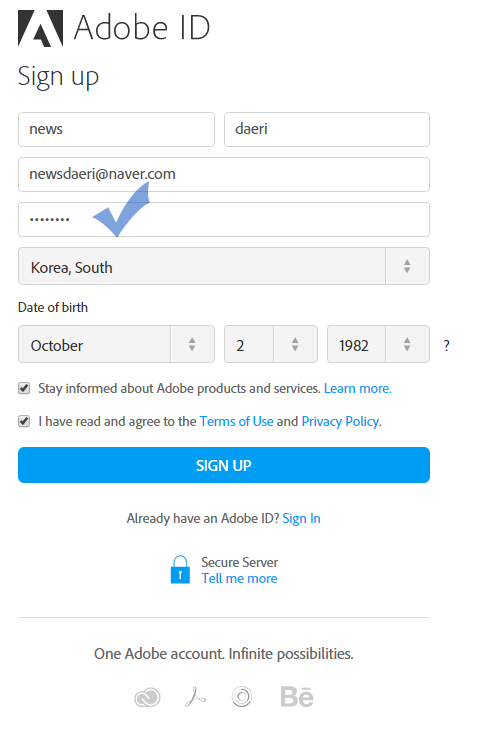The image size is (488, 742).
Task: Open the 1982 birth year dropdown
Action: click(378, 344)
